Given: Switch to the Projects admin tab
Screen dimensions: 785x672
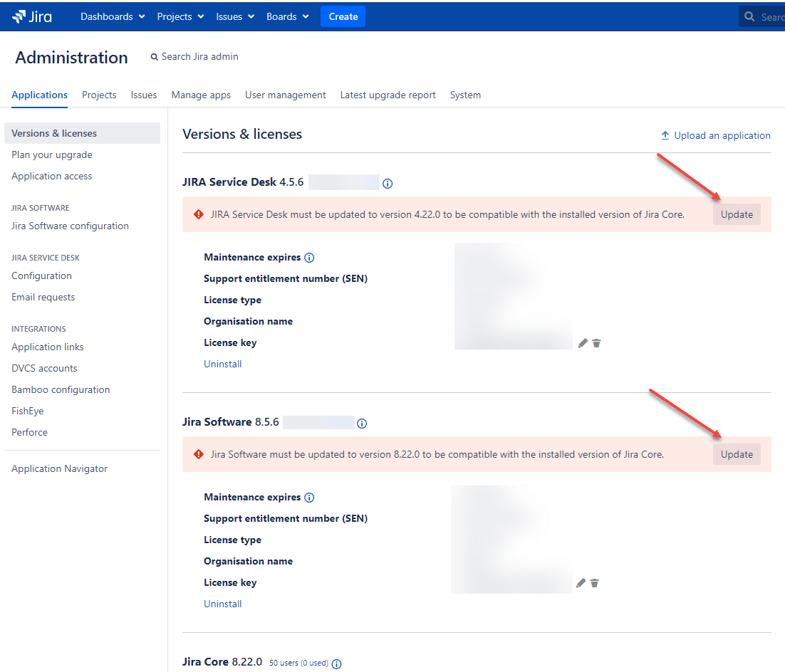Looking at the screenshot, I should (99, 95).
